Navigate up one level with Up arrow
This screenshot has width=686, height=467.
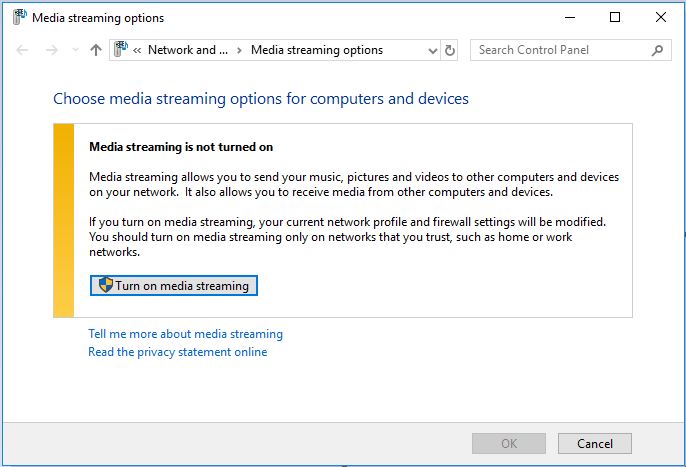point(96,50)
